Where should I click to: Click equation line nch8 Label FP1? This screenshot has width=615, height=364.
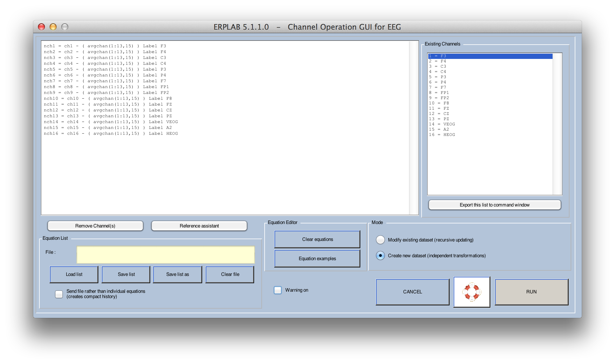coord(106,87)
